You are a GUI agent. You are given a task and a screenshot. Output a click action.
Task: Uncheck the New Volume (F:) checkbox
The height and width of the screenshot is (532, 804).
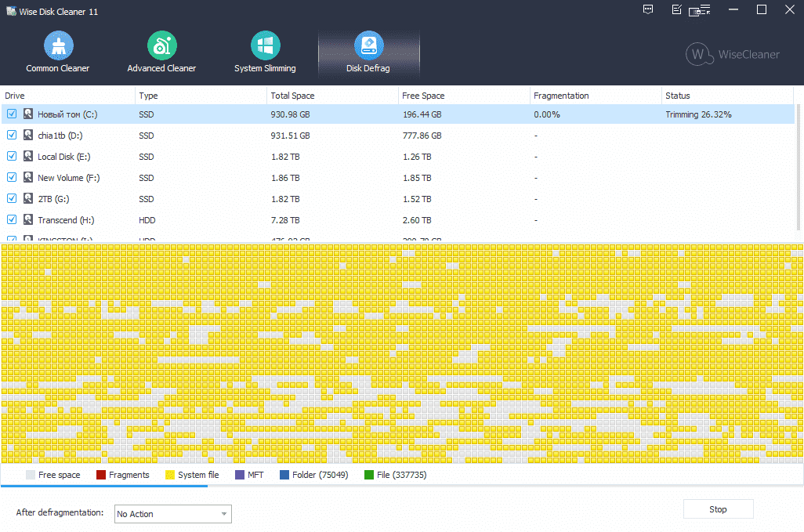pyautogui.click(x=12, y=177)
